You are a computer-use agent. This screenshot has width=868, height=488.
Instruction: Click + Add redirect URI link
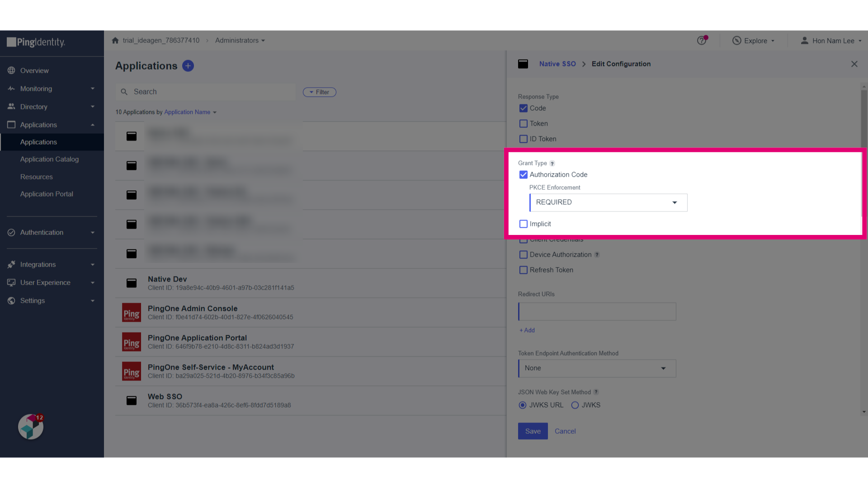[x=527, y=331]
